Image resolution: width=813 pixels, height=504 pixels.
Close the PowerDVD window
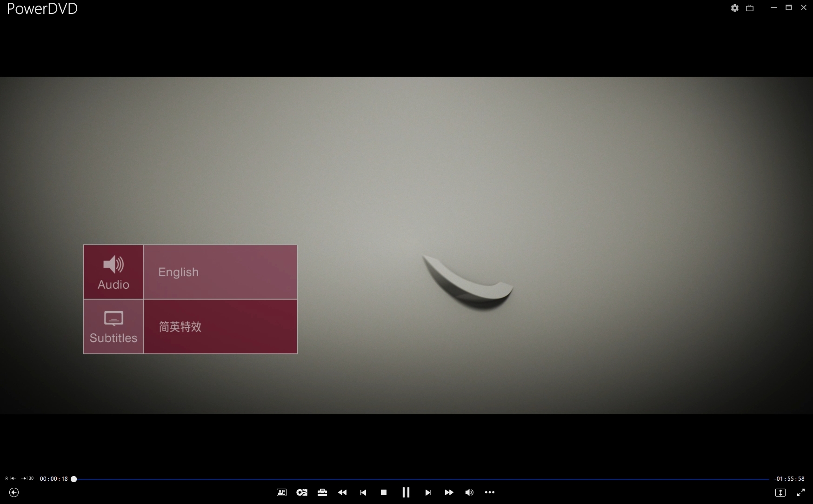point(804,8)
